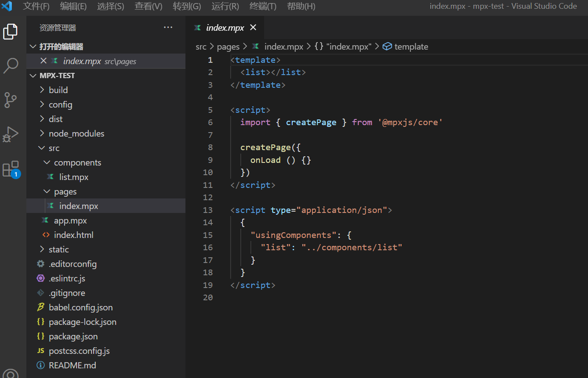Click the template symbol icon in breadcrumb

pyautogui.click(x=387, y=47)
